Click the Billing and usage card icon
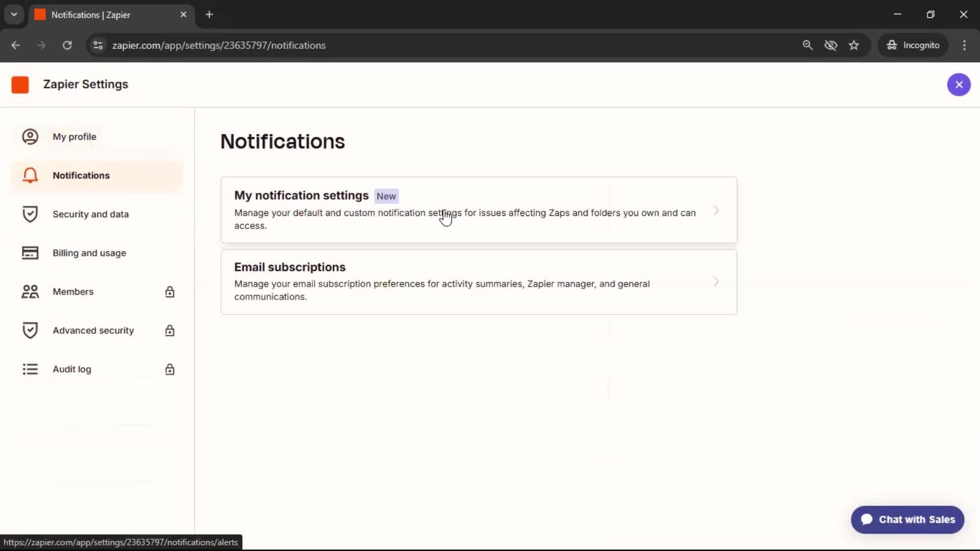 [x=30, y=253]
